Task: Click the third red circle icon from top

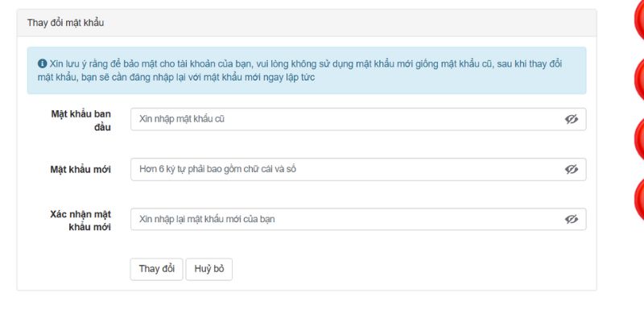Action: coord(638,138)
